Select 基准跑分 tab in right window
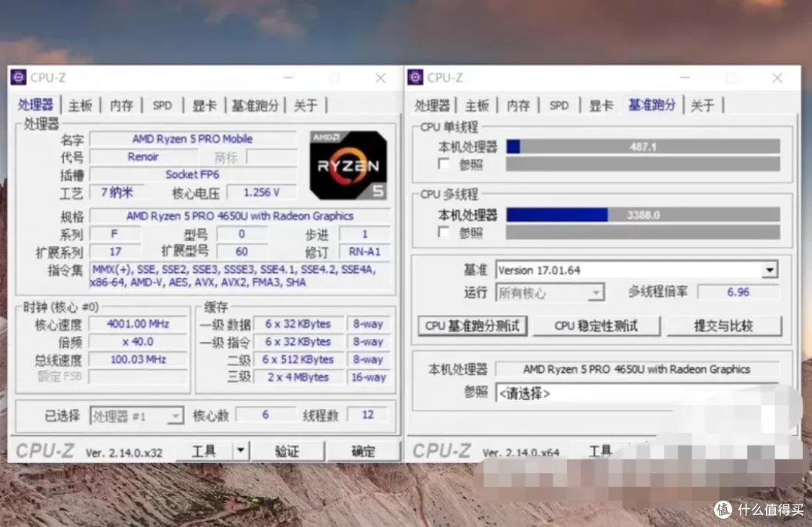Screen dimensions: 812x527 (652, 105)
